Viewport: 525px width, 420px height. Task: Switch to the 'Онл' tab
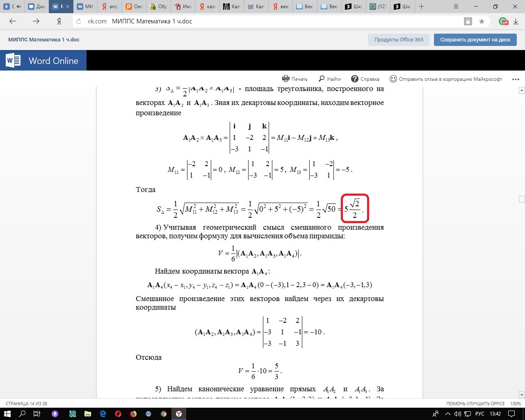134,7
